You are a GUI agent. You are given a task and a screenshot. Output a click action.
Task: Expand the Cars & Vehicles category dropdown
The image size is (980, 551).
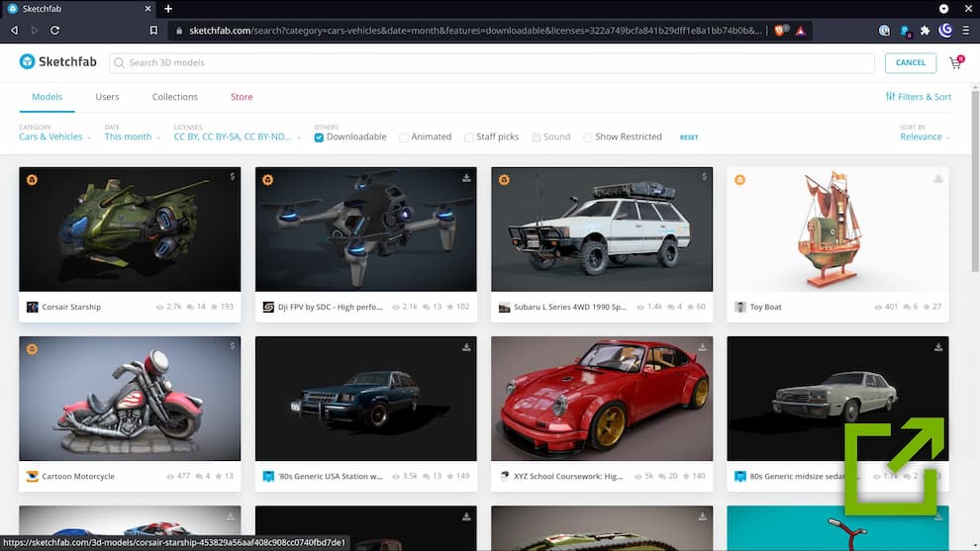[x=54, y=138]
